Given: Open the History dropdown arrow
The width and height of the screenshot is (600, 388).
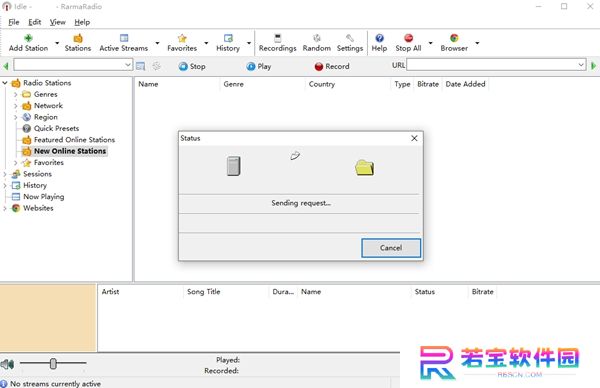Looking at the screenshot, I should [x=249, y=43].
